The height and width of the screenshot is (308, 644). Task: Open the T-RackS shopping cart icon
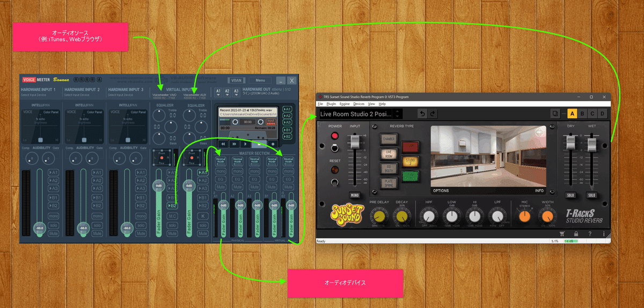pos(562,234)
